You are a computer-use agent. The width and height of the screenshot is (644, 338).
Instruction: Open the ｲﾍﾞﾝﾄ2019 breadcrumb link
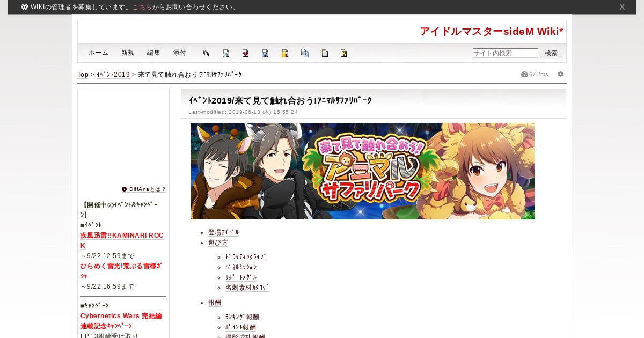tap(113, 75)
